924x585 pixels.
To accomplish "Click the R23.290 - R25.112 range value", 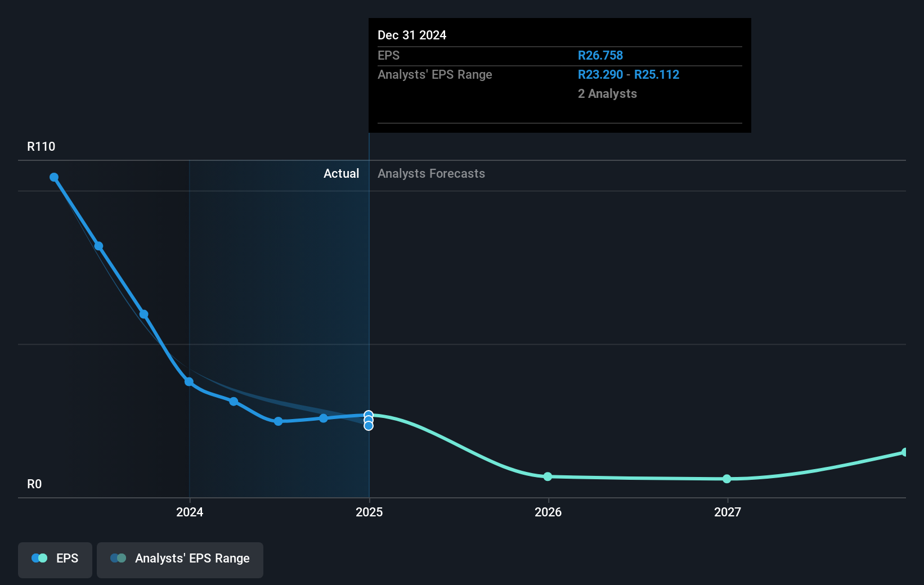I will pyautogui.click(x=629, y=74).
